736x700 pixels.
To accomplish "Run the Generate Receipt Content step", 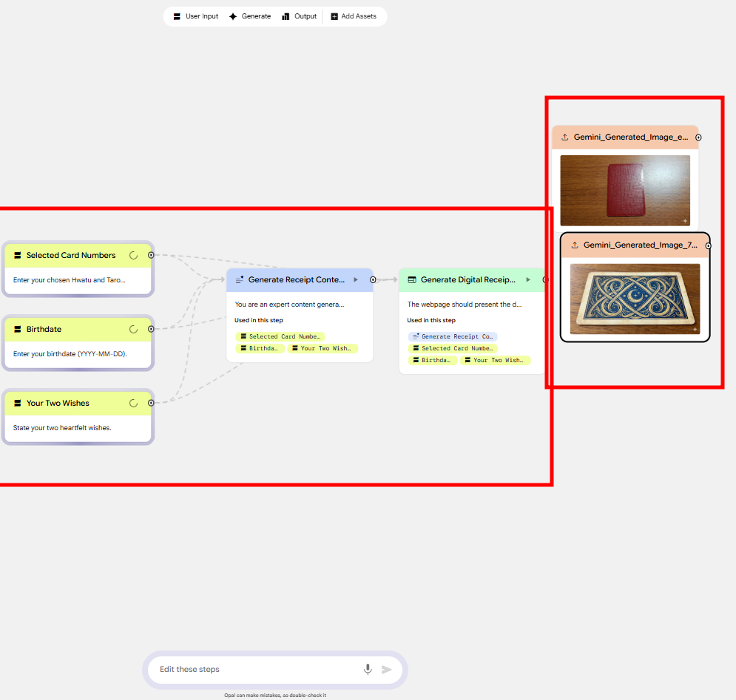I will [356, 279].
